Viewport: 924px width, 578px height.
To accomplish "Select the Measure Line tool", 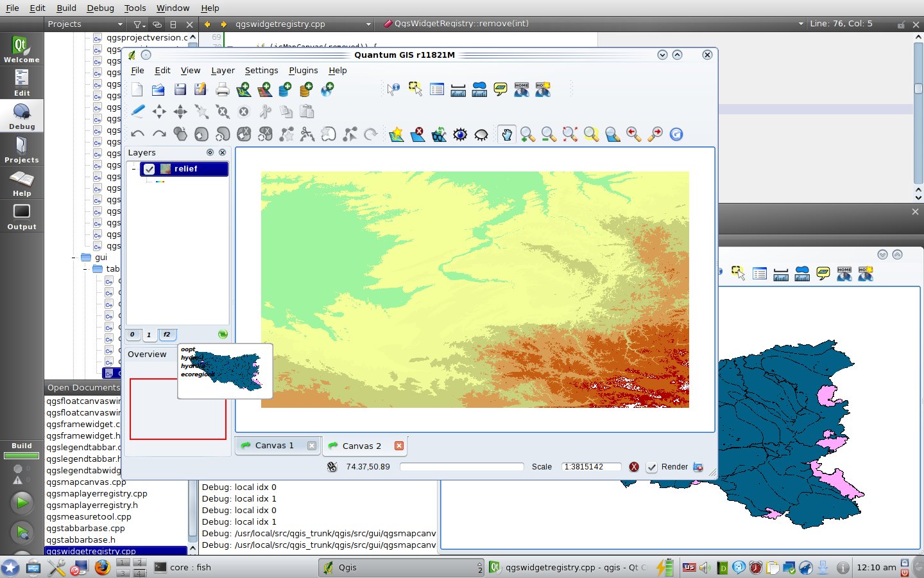I will point(458,89).
